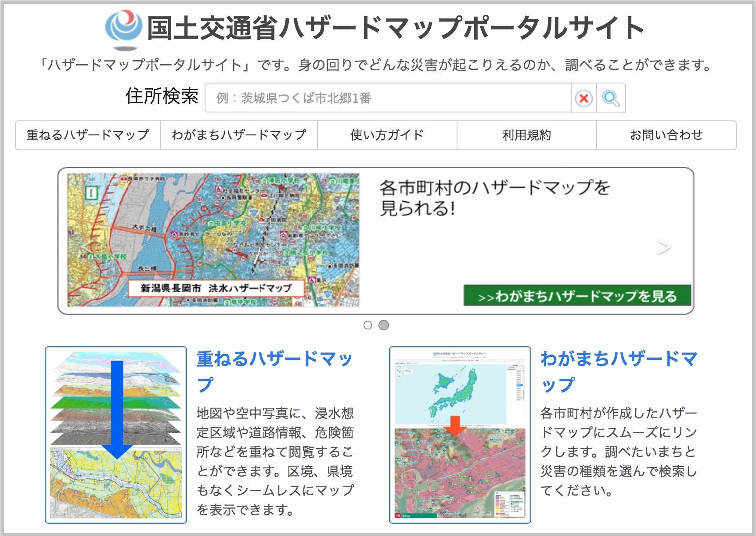
Task: Open the blue わがまちハザードマップ heading link
Action: 619,372
